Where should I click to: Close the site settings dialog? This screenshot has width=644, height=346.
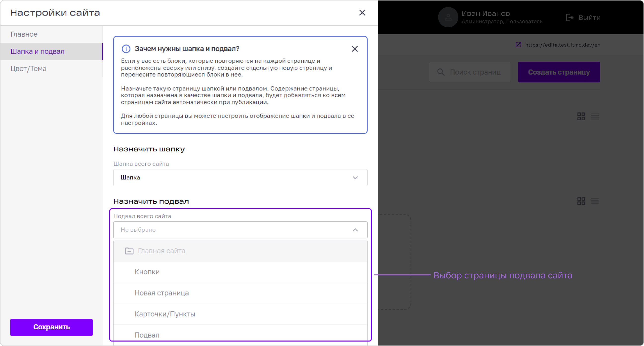(362, 12)
